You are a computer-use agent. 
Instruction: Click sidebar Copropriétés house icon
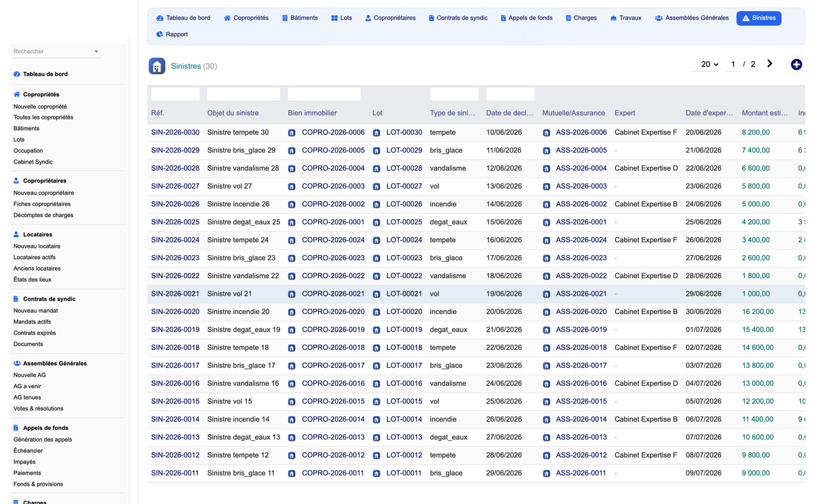[17, 94]
